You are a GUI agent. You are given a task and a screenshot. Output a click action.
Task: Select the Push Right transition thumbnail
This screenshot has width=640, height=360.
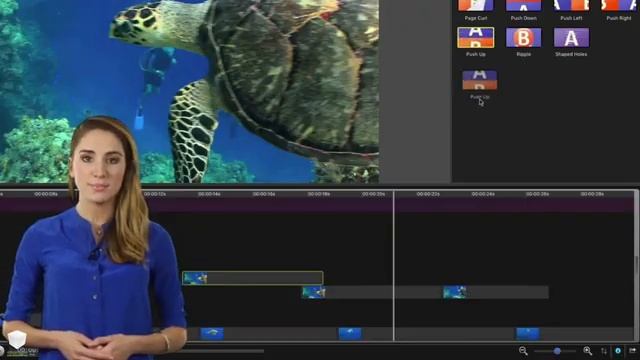click(619, 5)
